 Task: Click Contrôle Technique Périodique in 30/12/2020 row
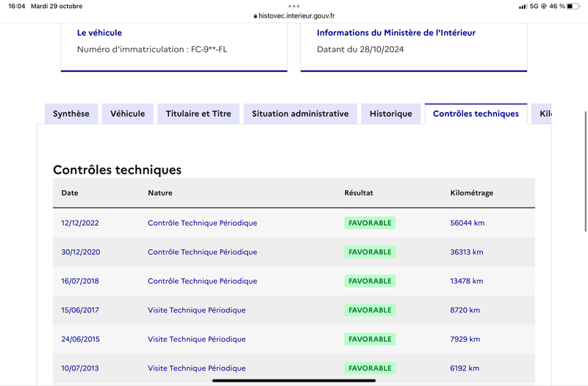click(x=203, y=252)
